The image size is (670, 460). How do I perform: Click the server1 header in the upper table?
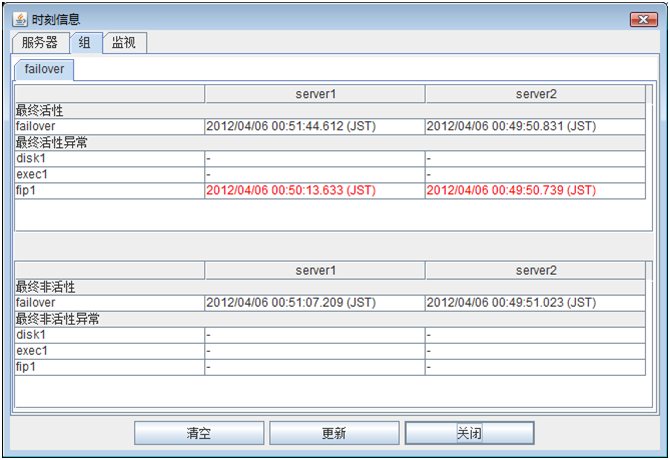pos(315,94)
